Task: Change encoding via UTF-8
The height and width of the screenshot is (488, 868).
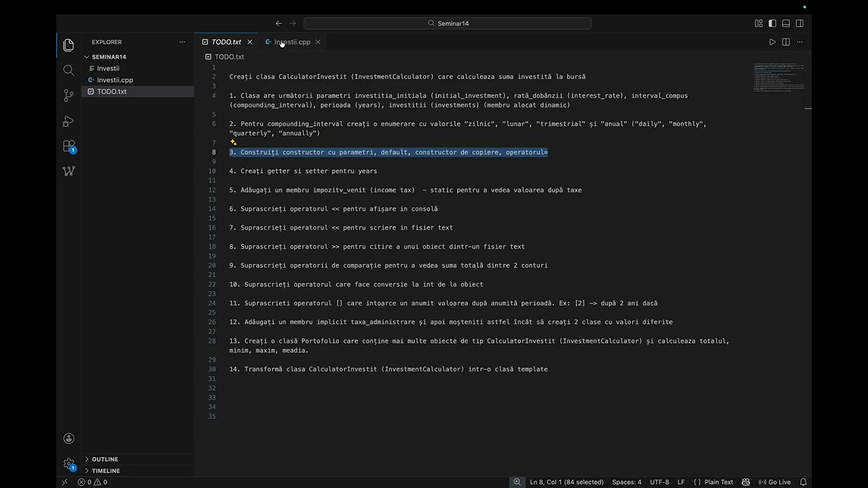Action: [x=659, y=482]
